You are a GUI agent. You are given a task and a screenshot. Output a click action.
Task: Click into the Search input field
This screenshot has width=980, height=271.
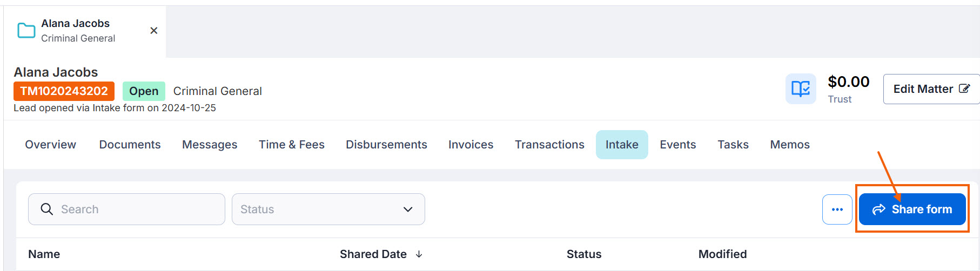click(x=126, y=209)
